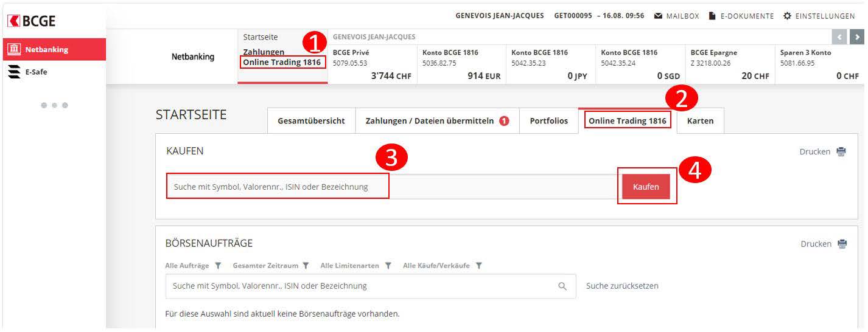This screenshot has width=868, height=332.
Task: Click the E-Safe stacked layers icon
Action: coord(14,72)
